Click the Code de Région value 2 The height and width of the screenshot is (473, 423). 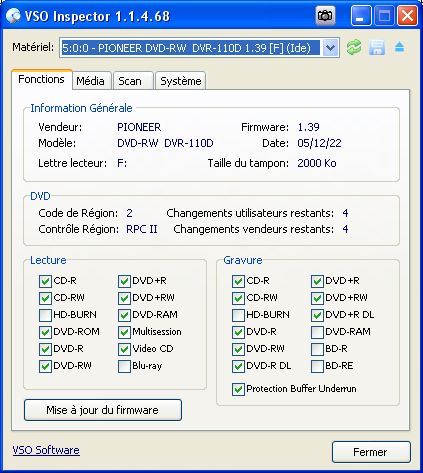click(x=129, y=213)
